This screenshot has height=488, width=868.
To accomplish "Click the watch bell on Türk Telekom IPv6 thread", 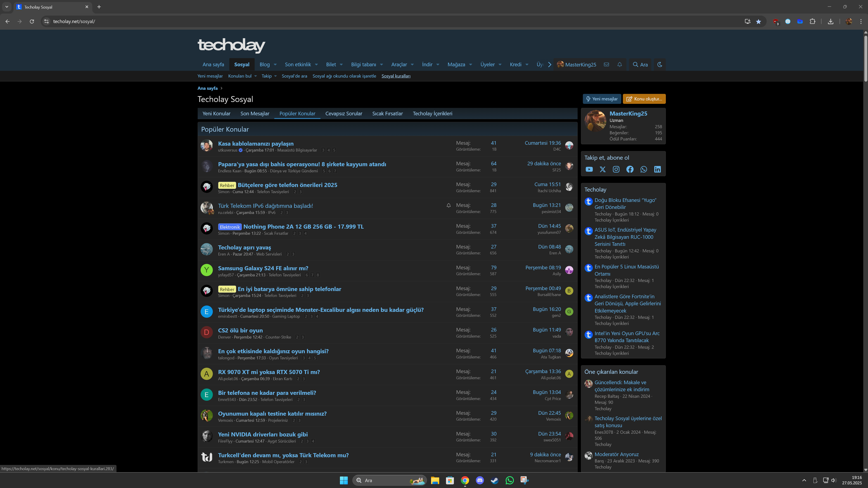I will pos(448,205).
